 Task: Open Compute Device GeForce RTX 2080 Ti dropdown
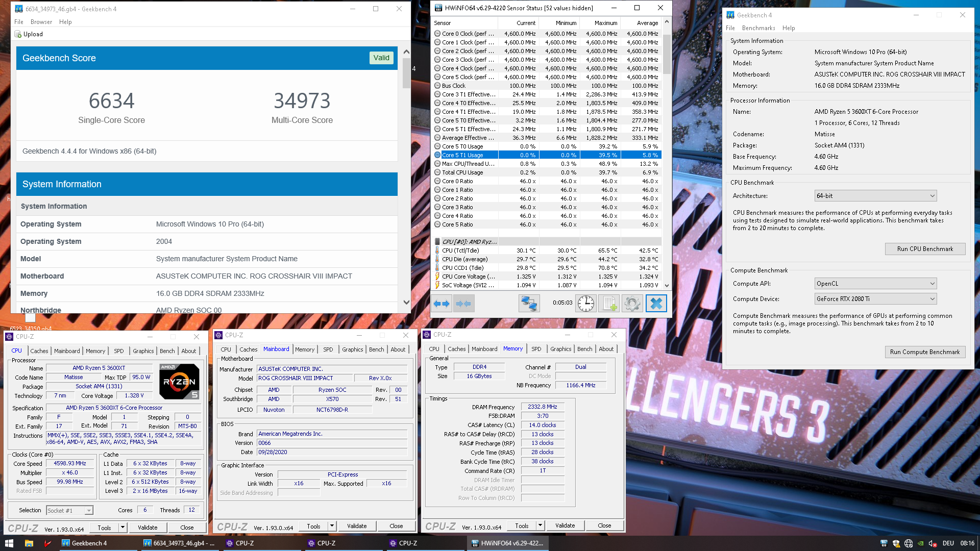pos(876,299)
